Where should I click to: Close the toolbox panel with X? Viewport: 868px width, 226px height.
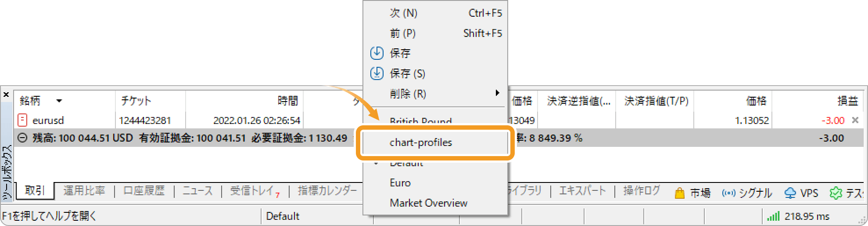point(6,95)
